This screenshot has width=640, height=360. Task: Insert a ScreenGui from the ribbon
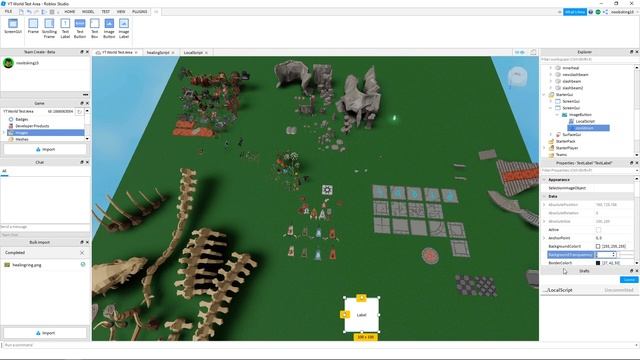coord(13,27)
